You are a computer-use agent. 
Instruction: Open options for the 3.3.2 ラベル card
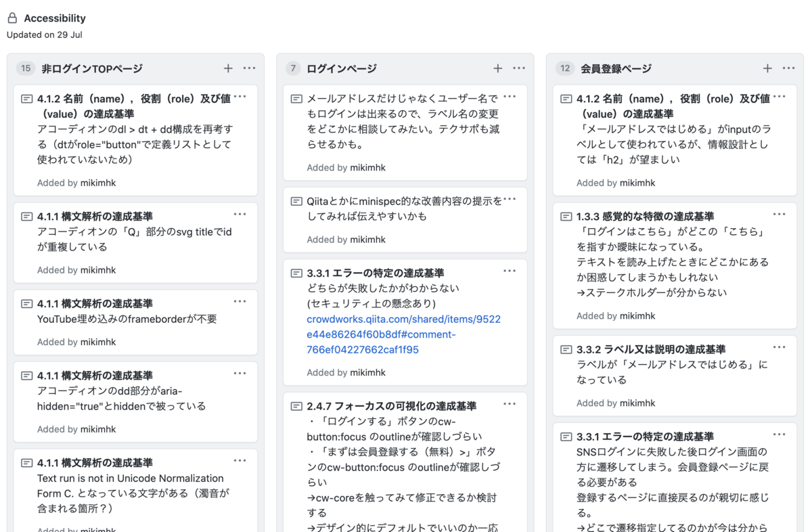[x=779, y=347]
